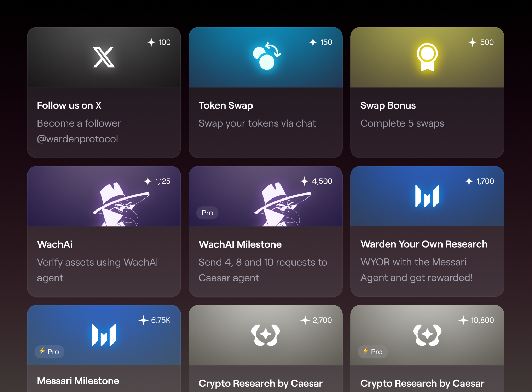Click the Caesar icon on 10,800 card
The image size is (532, 392).
pos(427,335)
